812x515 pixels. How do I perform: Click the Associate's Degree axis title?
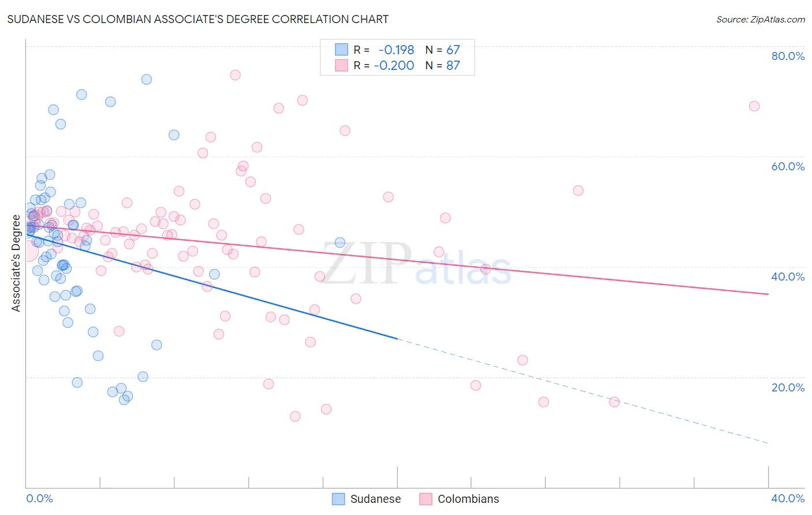coord(16,263)
